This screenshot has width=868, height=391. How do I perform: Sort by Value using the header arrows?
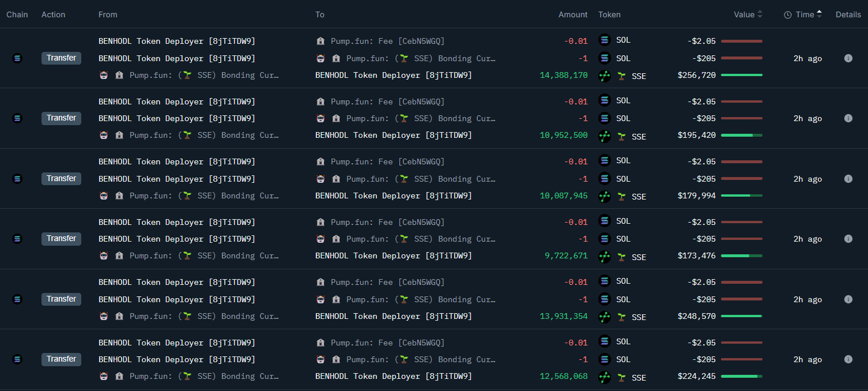(x=760, y=14)
